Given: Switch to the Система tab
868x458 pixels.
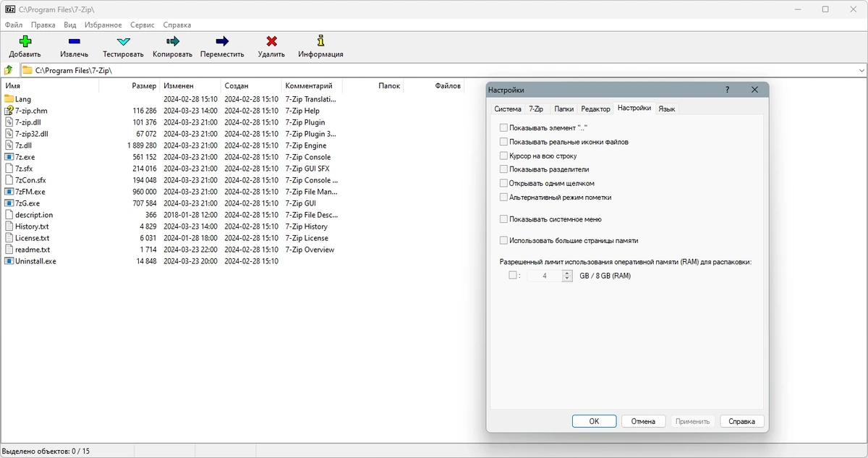Looking at the screenshot, I should 508,109.
